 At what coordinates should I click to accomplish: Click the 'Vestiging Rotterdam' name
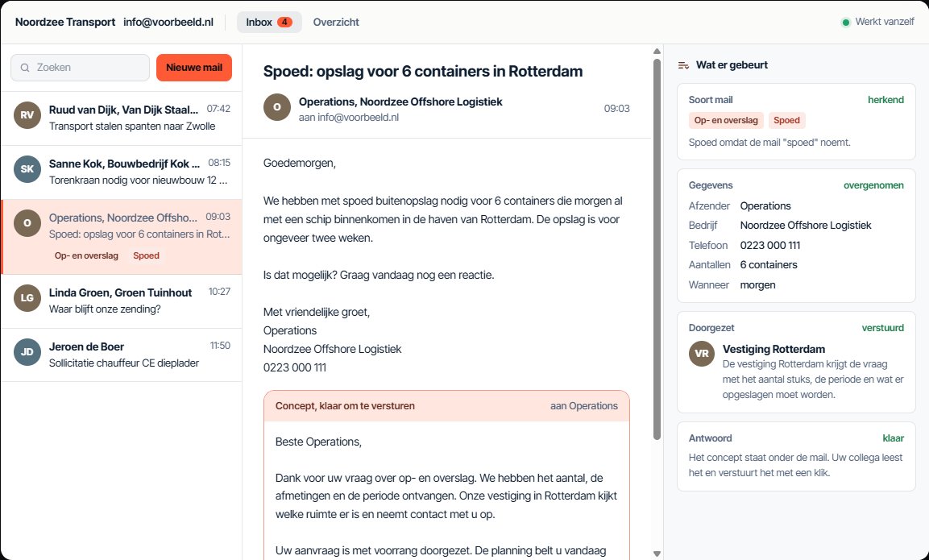click(773, 349)
